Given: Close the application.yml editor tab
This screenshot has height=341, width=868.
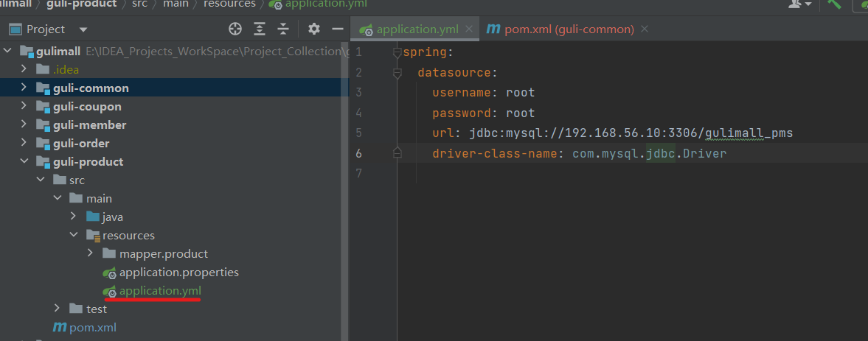Looking at the screenshot, I should coord(470,29).
